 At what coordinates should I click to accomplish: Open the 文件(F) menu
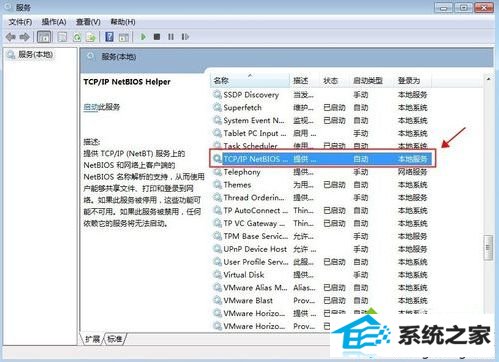point(20,22)
